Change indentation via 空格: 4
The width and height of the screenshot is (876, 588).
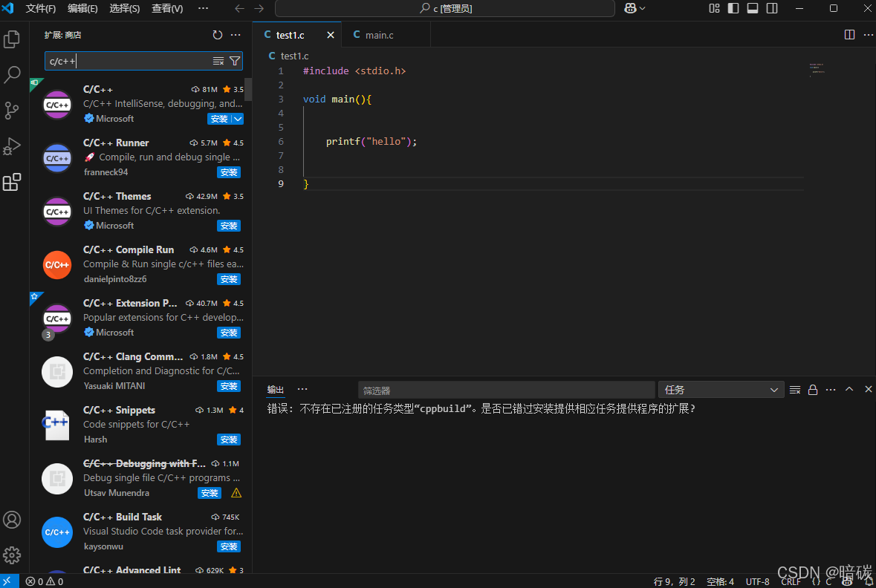point(720,581)
